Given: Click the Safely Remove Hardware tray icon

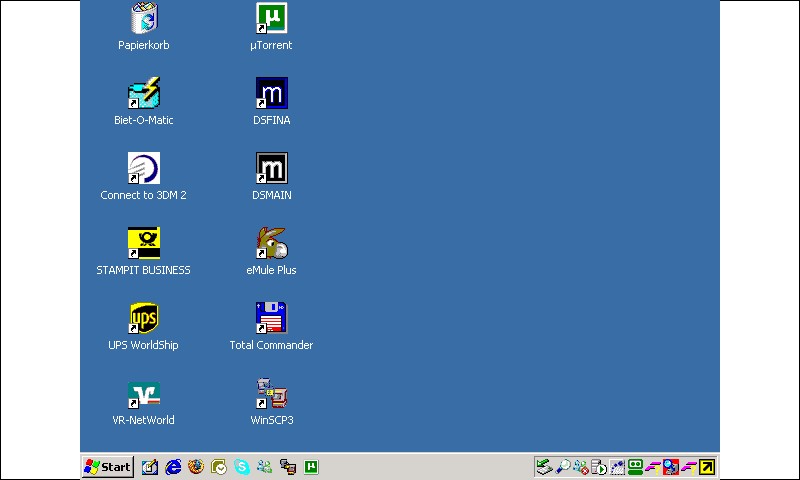Looking at the screenshot, I should click(x=544, y=467).
